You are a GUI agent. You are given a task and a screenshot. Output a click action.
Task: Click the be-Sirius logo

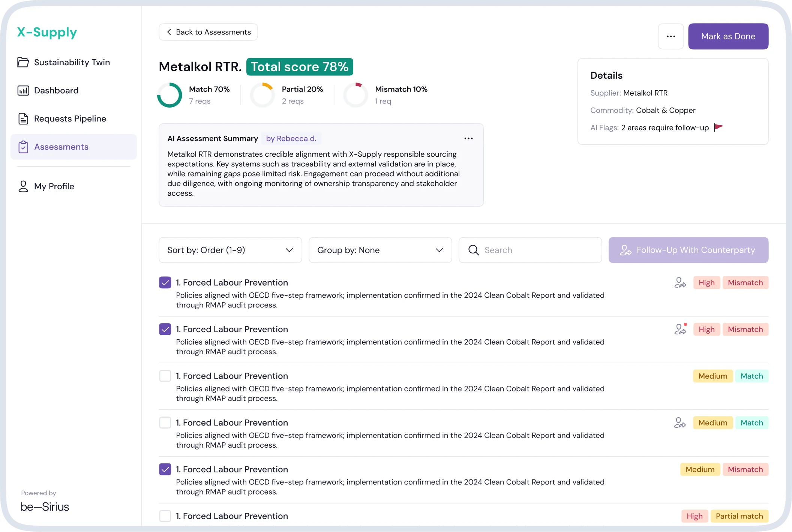tap(45, 507)
